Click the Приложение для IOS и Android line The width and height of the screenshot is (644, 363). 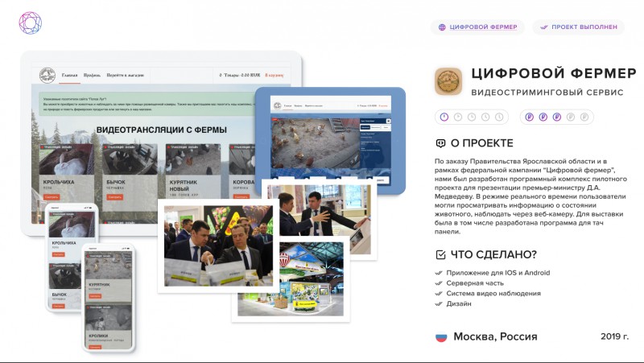pyautogui.click(x=497, y=273)
